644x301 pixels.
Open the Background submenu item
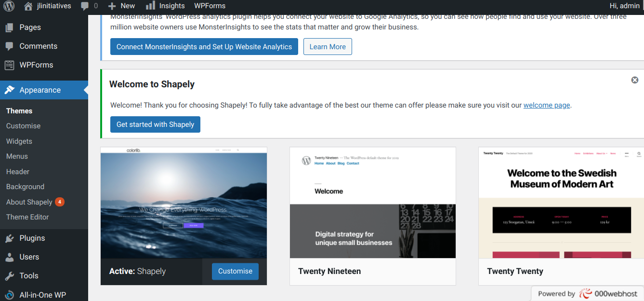click(x=25, y=187)
